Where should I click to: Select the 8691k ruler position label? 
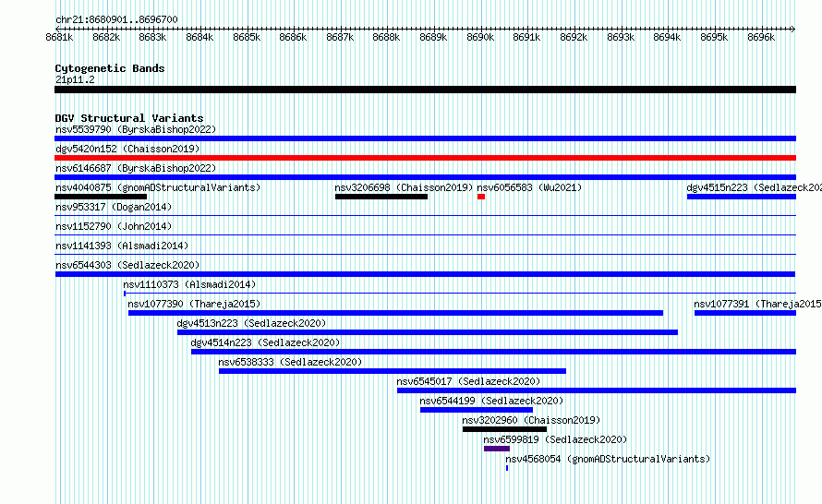pyautogui.click(x=526, y=37)
